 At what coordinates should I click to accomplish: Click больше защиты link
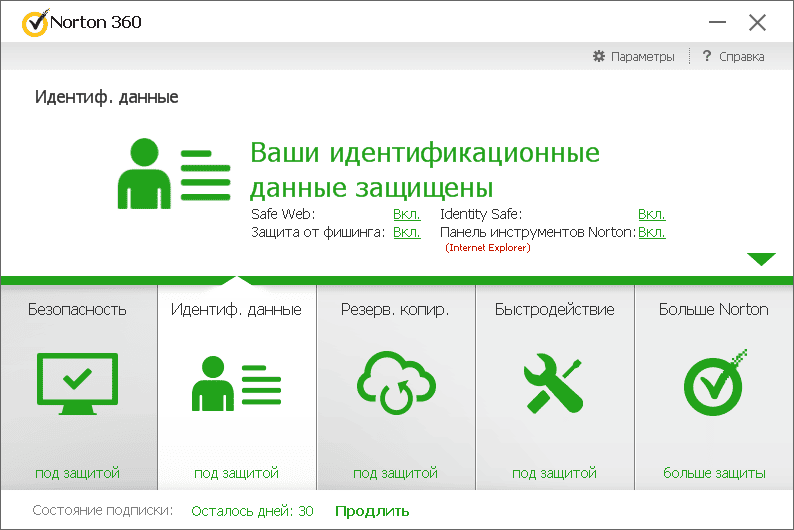click(714, 473)
